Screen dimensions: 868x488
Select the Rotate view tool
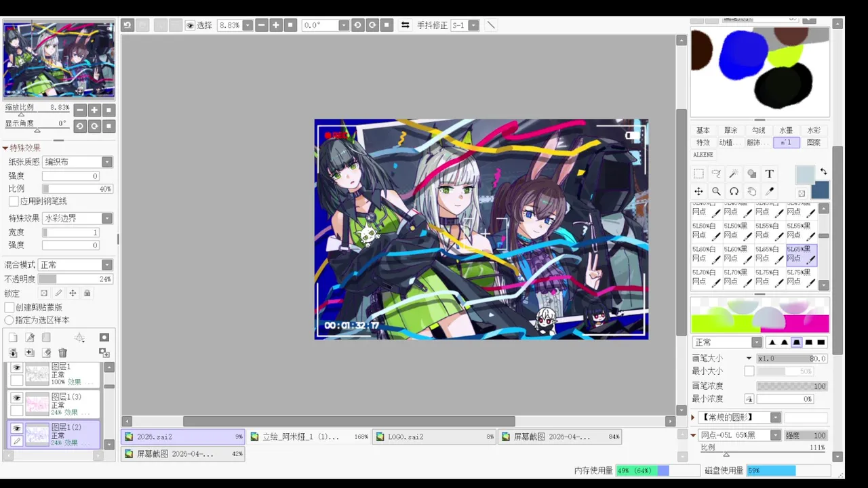pyautogui.click(x=734, y=192)
